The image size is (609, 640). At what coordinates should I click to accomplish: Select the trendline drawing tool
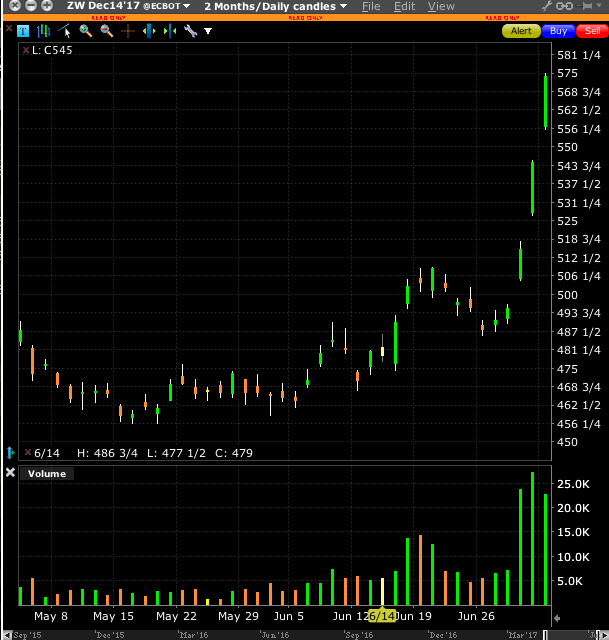coord(65,31)
